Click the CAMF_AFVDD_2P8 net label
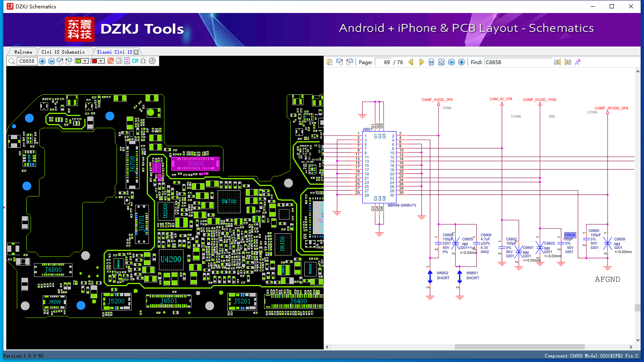Screen dimensions: 644x362 coord(611,108)
